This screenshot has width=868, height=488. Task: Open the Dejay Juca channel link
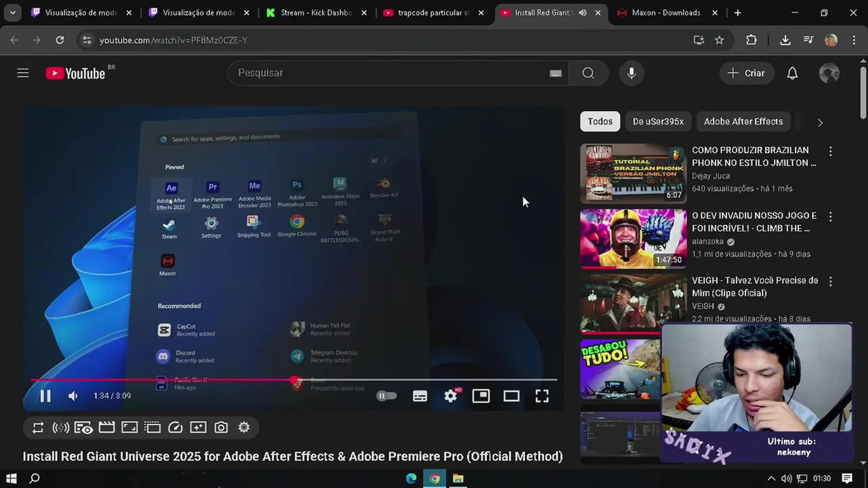pos(711,176)
